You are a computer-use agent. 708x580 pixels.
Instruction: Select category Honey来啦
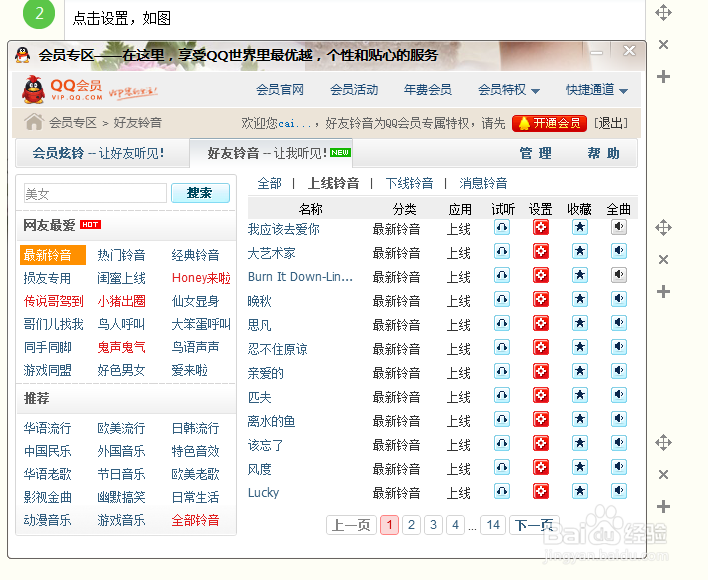coord(201,278)
